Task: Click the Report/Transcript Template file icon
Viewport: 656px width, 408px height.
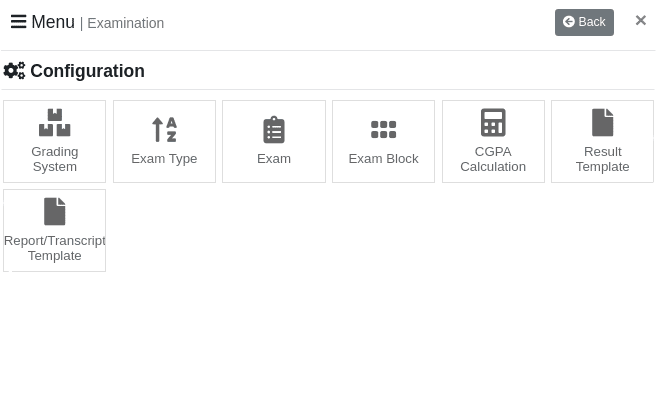Action: click(x=54, y=212)
